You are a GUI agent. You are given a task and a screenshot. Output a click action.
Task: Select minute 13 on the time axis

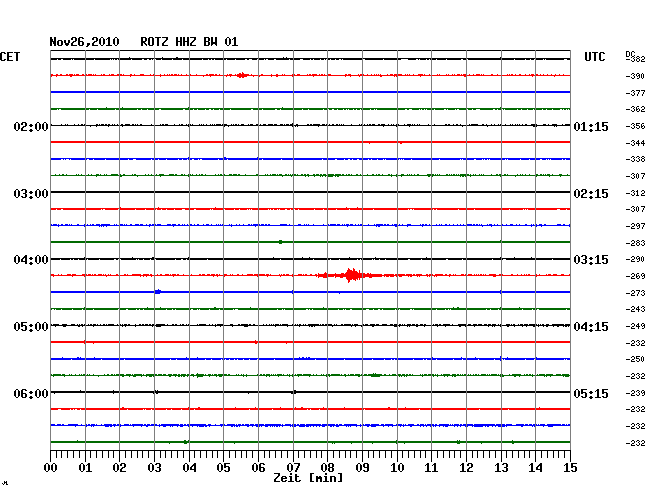[x=501, y=467]
